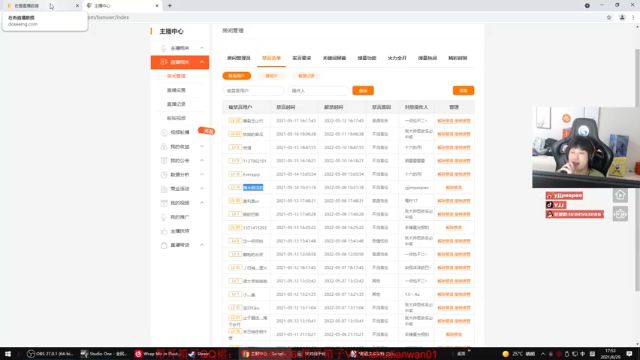The image size is (640, 360).
Task: Focus the 被禁言用户 search field
Action: [x=253, y=91]
